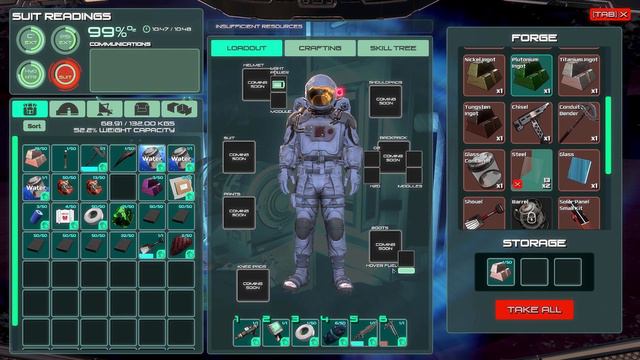640x360 pixels.
Task: Select the pickaxe in the inventory
Action: tap(94, 158)
